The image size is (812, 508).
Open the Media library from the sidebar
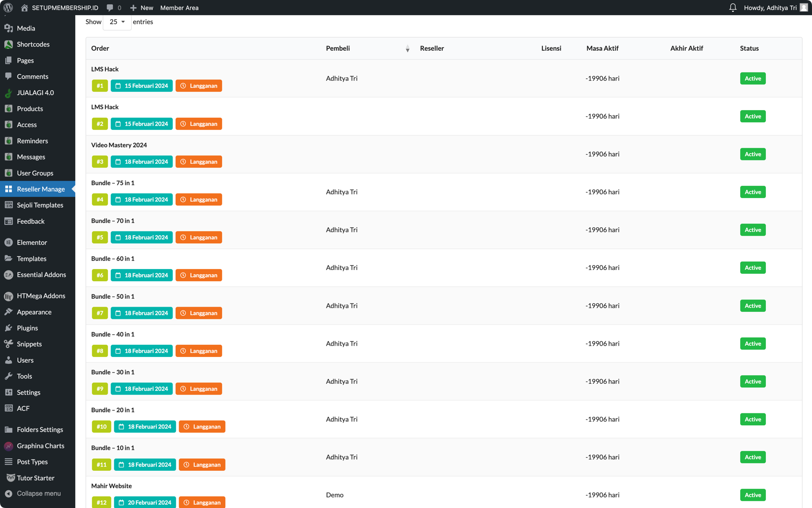click(x=25, y=28)
